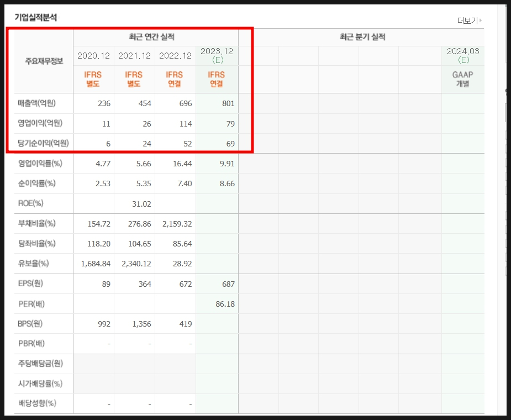The height and width of the screenshot is (420, 511).
Task: Click the 당좌비율(%) row label
Action: pyautogui.click(x=37, y=243)
